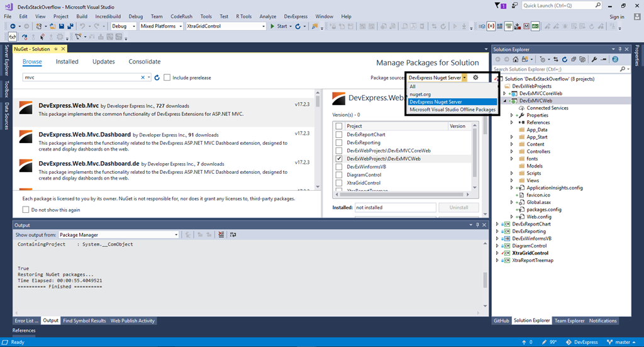This screenshot has height=347, width=644.
Task: Click the master branch status bar item
Action: pyautogui.click(x=621, y=342)
